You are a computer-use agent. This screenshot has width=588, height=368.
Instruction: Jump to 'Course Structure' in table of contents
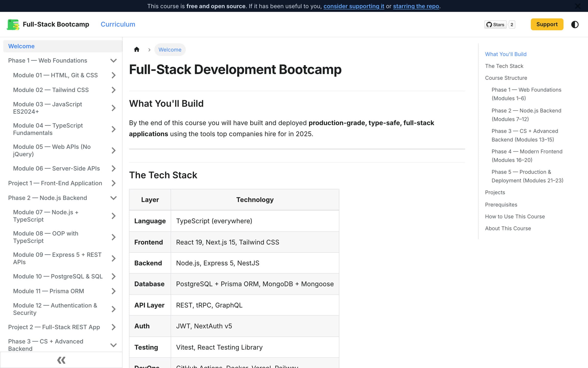click(506, 78)
